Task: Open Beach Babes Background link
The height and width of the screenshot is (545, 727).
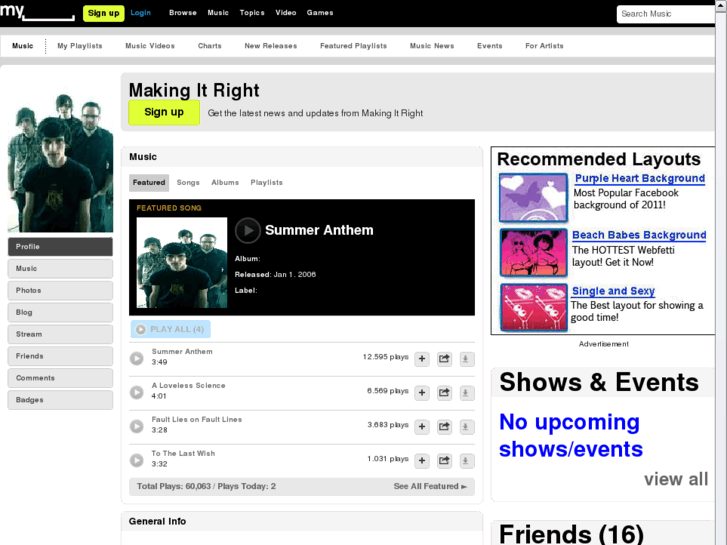Action: point(639,235)
